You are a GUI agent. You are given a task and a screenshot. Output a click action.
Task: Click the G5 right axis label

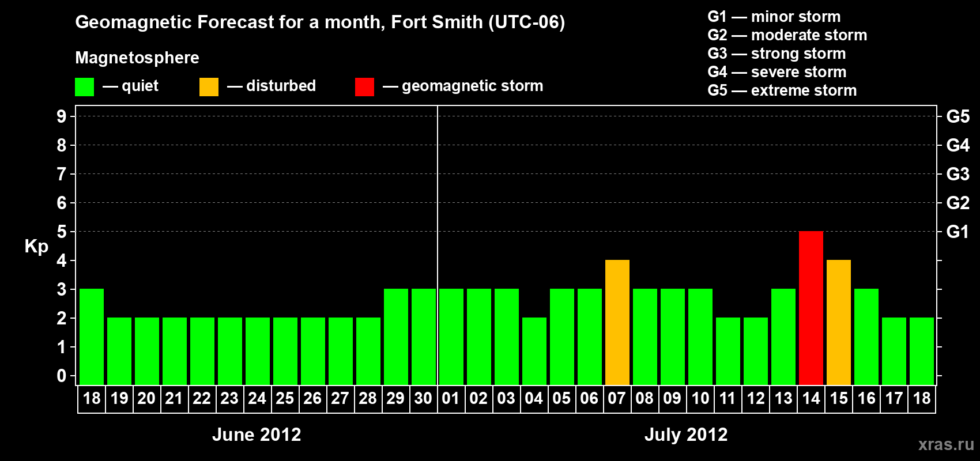(x=958, y=116)
